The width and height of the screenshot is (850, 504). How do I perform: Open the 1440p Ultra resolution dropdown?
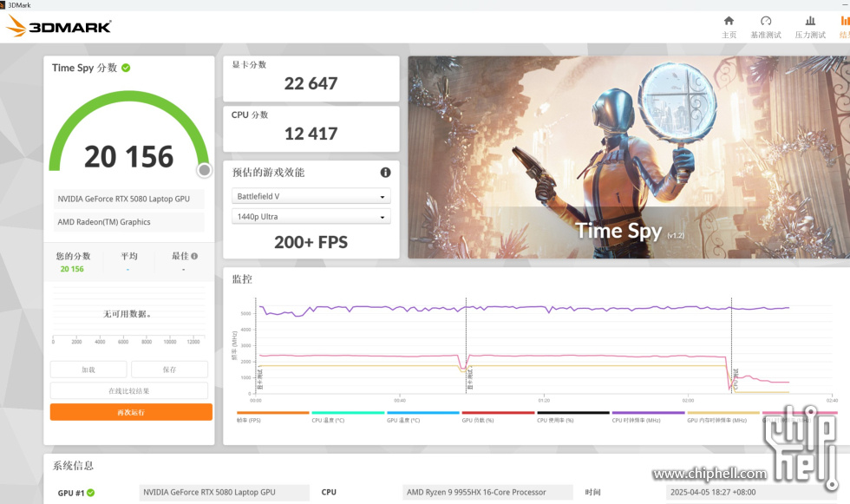[311, 216]
